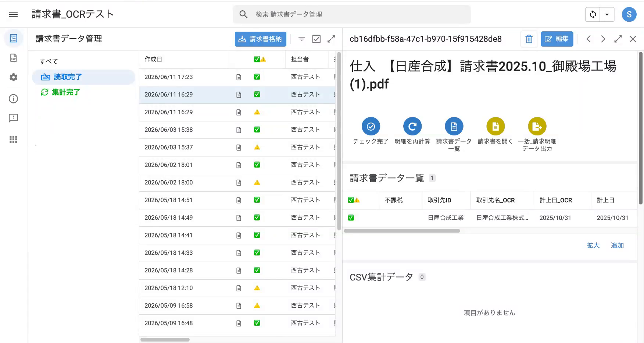Open the filter icon in list toolbar
This screenshot has height=343, width=644.
302,39
